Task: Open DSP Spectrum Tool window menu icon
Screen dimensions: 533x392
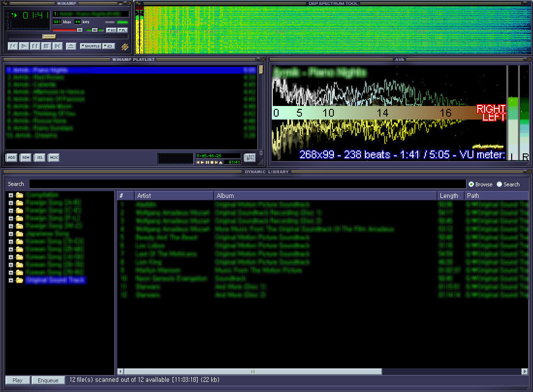Action: pos(139,3)
